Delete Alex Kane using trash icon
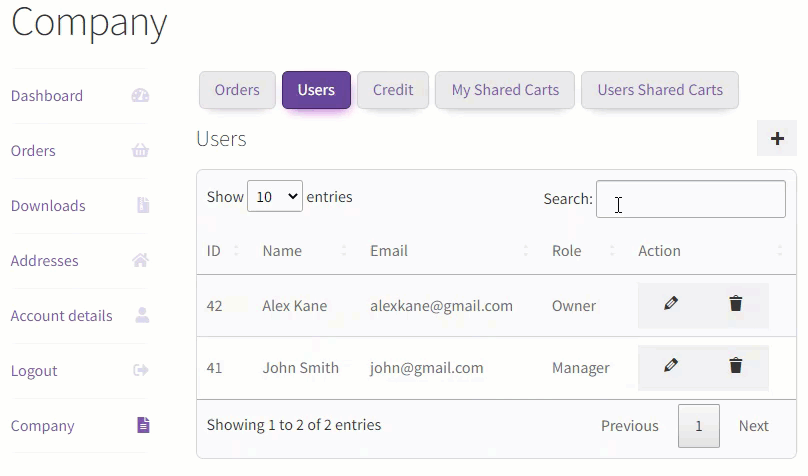Screen dimensions: 808x476 [736, 303]
